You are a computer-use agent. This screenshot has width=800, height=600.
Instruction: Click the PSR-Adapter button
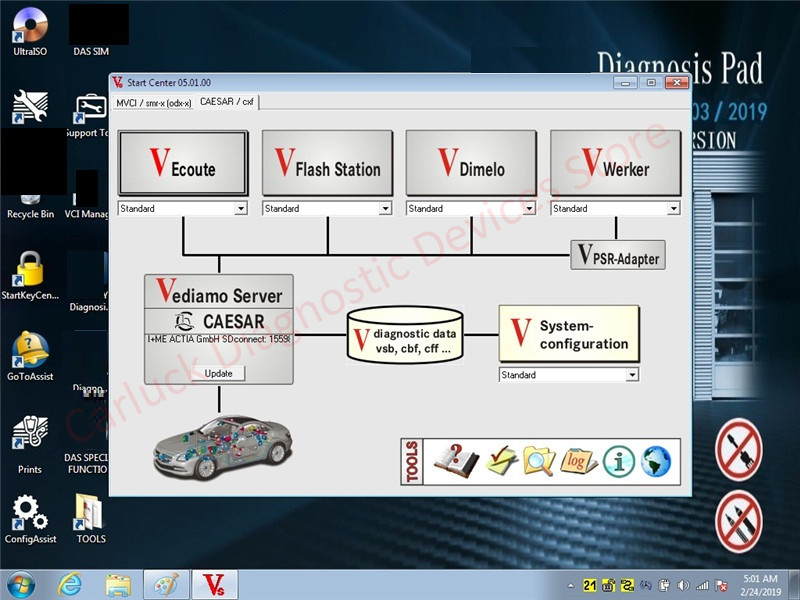(x=618, y=255)
